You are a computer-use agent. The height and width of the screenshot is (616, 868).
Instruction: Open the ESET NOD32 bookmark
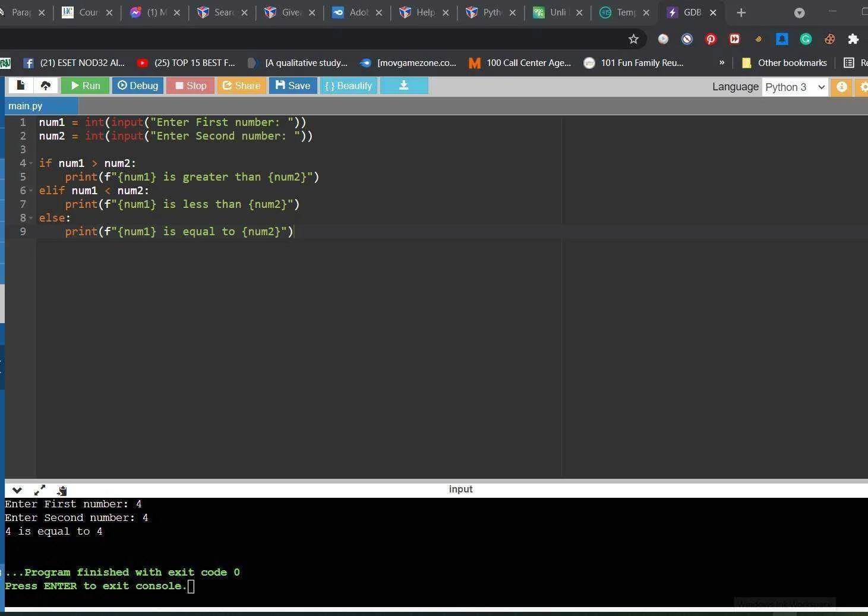tap(74, 62)
